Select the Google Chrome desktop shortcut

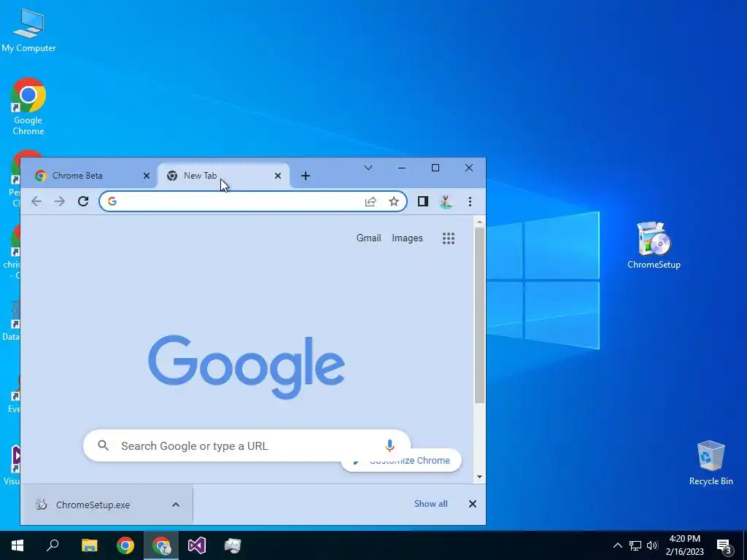click(28, 106)
